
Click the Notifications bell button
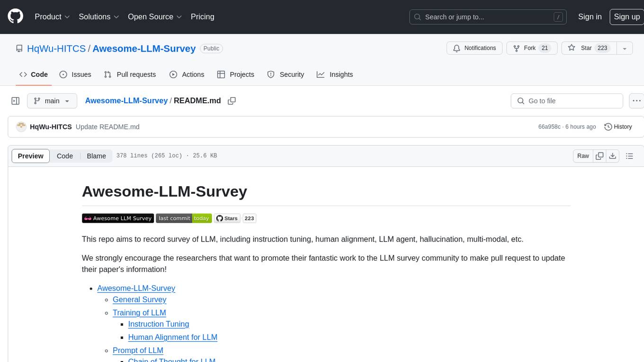click(475, 48)
